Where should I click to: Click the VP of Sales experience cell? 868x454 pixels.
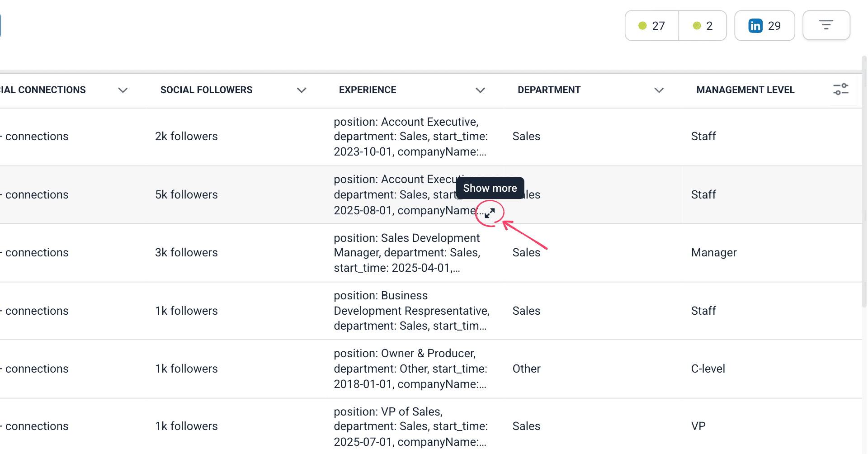(x=410, y=426)
